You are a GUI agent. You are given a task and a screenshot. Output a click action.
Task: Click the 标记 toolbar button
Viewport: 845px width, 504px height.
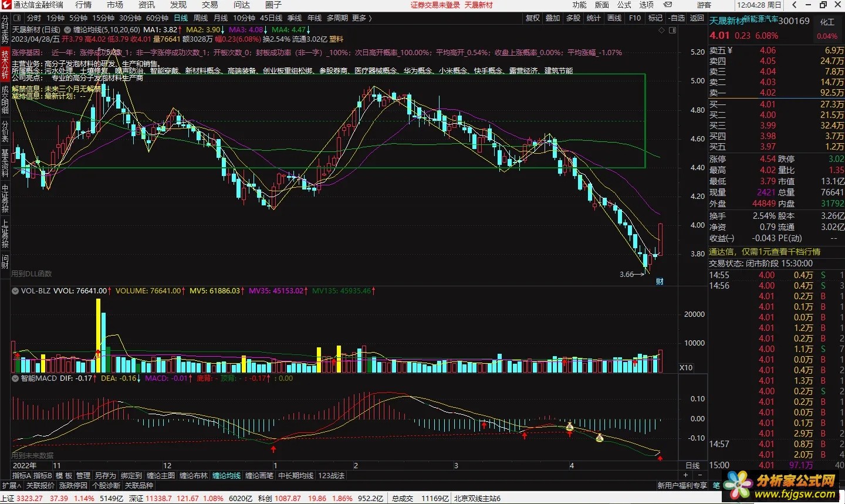click(655, 18)
